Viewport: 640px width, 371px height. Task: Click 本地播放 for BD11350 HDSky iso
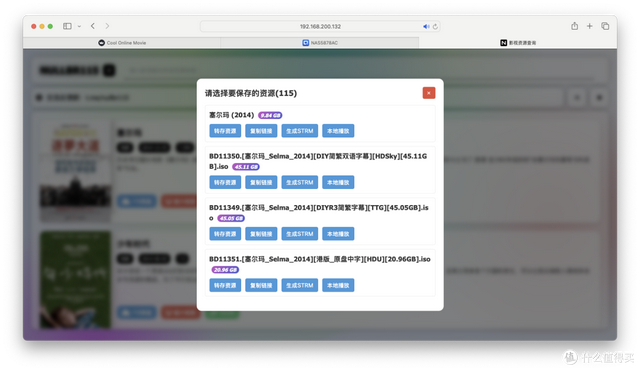click(338, 182)
